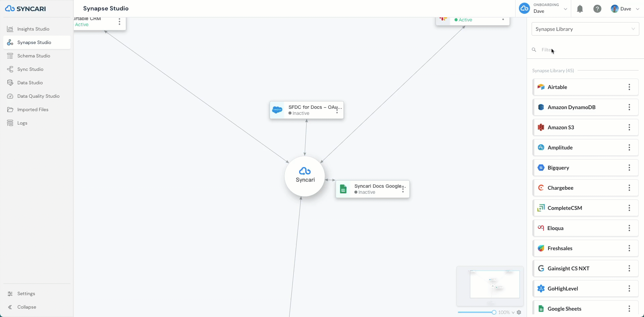Open Data Quality Studio
644x317 pixels.
[x=37, y=96]
